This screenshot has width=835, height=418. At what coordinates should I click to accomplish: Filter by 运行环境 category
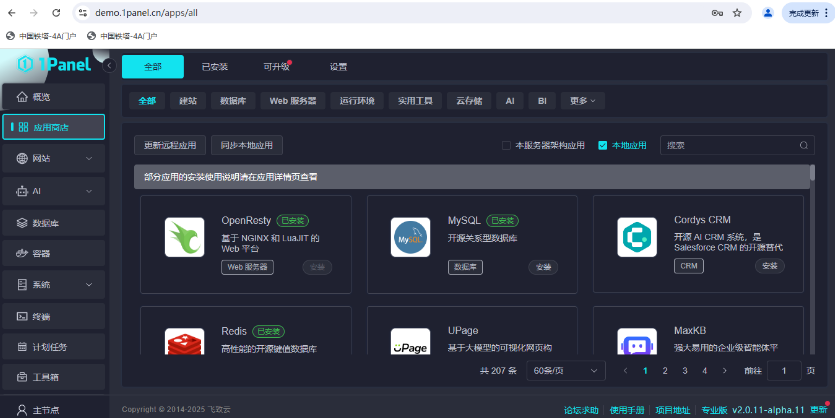(357, 101)
